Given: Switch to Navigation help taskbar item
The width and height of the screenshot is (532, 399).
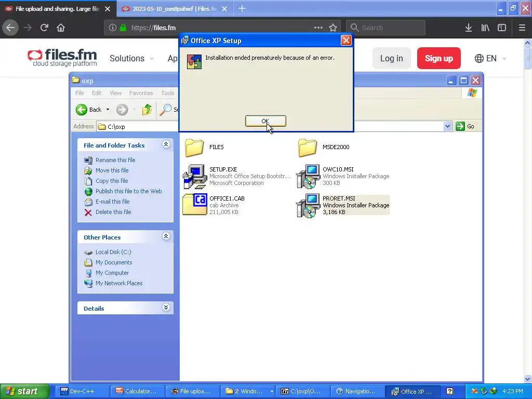Looking at the screenshot, I should [358, 391].
